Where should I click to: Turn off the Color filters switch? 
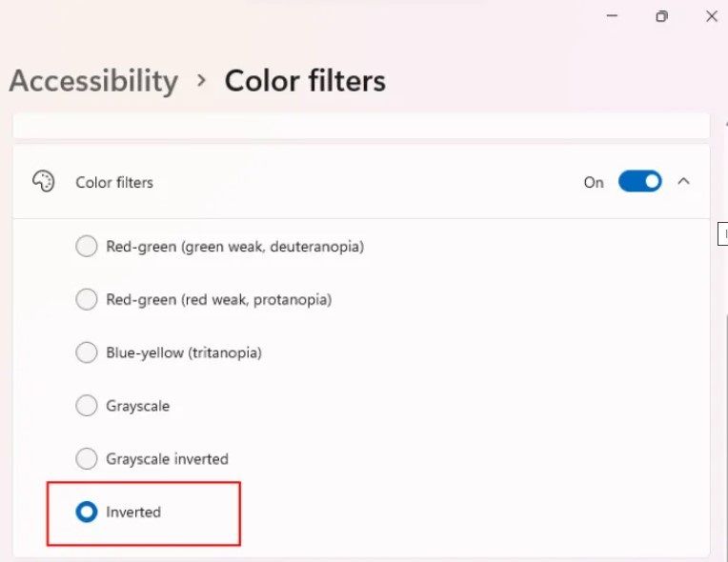(x=639, y=181)
